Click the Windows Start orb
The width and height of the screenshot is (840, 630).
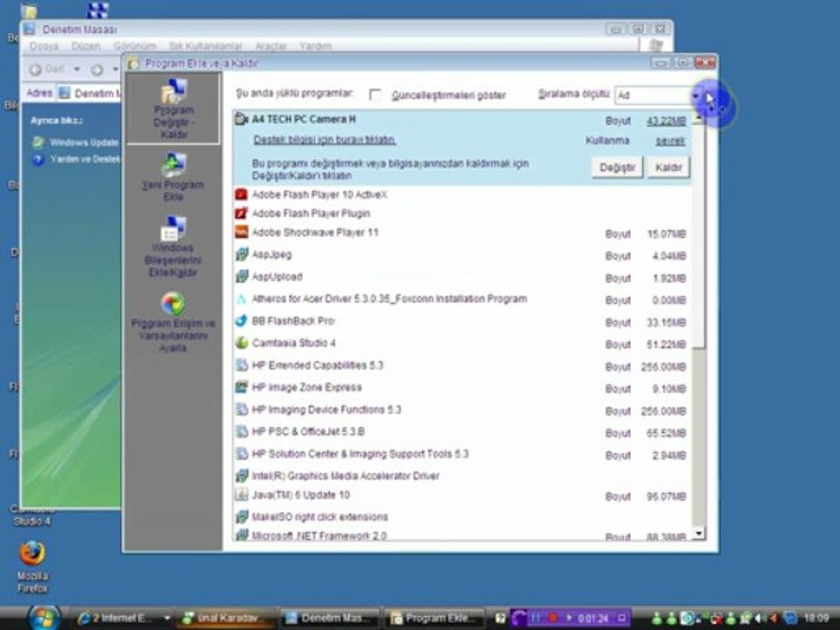pyautogui.click(x=44, y=618)
